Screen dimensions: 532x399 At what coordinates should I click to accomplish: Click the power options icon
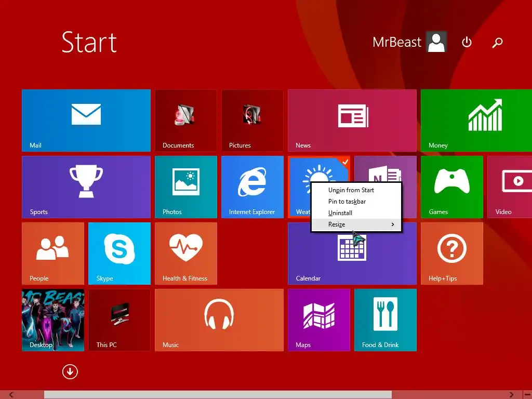(467, 42)
